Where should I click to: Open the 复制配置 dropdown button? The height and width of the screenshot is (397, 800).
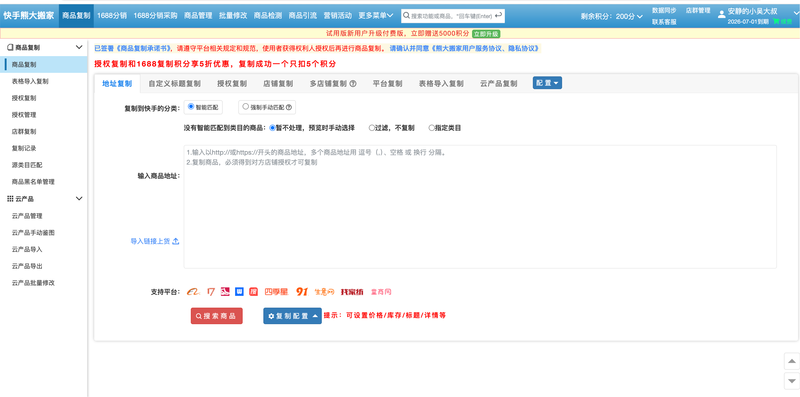point(292,316)
